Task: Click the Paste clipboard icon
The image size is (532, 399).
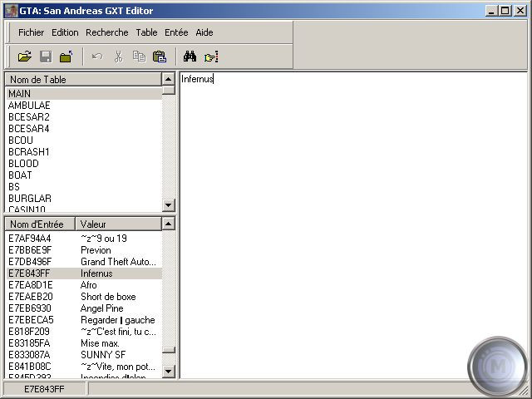Action: [160, 57]
